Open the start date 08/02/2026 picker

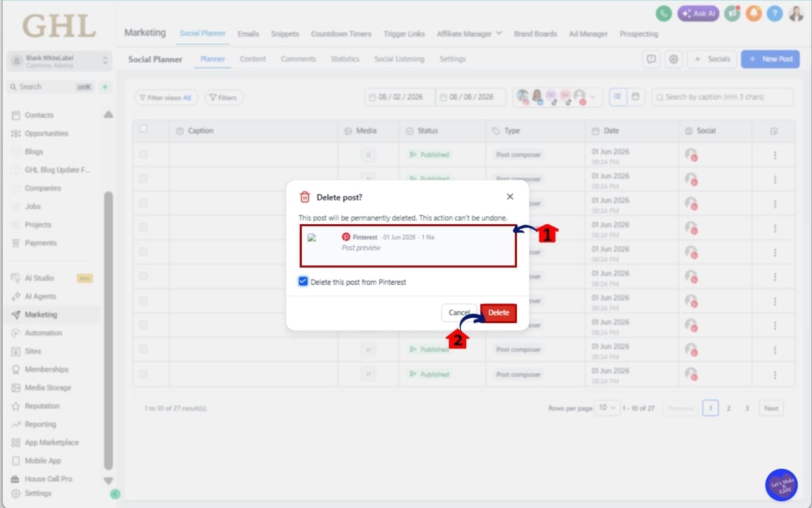coord(400,97)
